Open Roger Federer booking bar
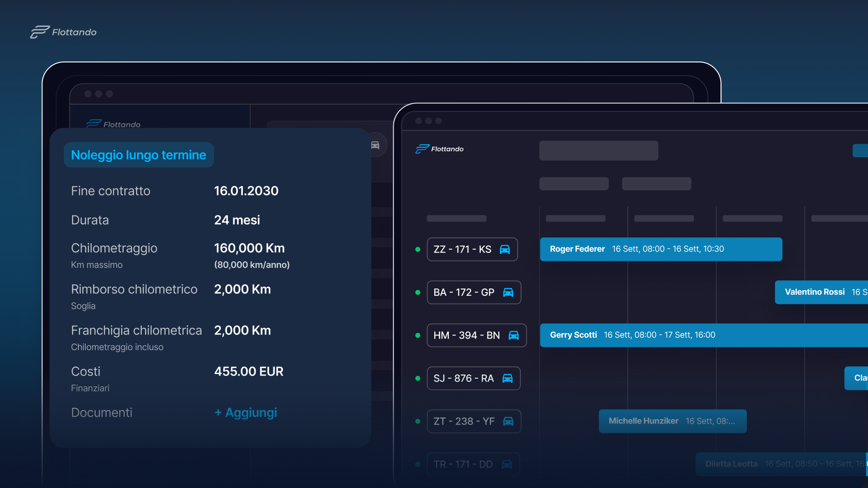This screenshot has width=868, height=488. [661, 249]
